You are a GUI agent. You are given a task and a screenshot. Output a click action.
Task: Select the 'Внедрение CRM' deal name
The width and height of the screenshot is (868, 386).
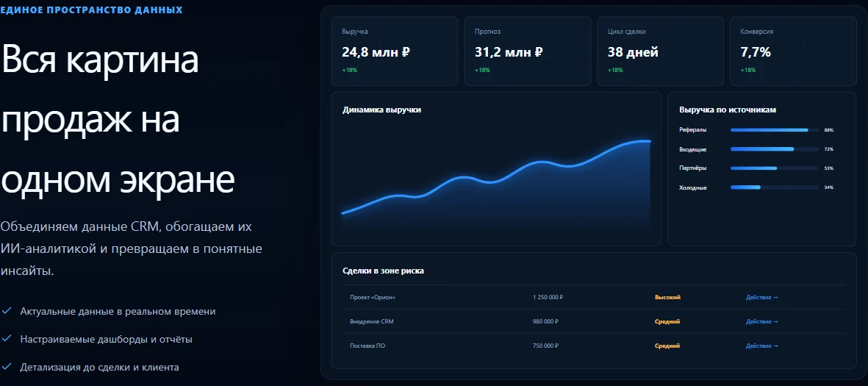[371, 322]
